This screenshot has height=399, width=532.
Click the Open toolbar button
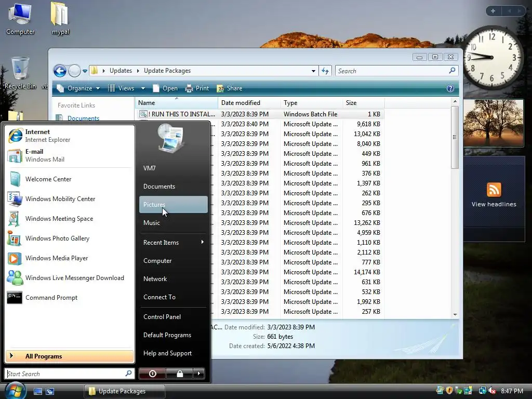(x=165, y=88)
